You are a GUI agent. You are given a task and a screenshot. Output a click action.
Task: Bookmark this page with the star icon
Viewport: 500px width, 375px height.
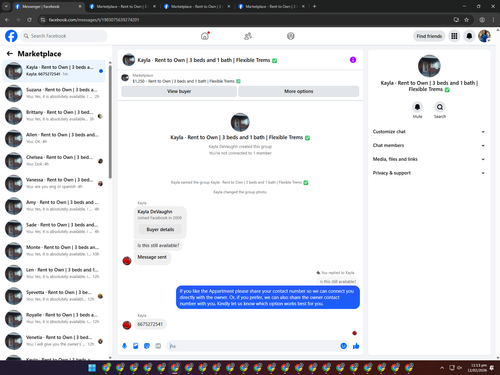466,20
